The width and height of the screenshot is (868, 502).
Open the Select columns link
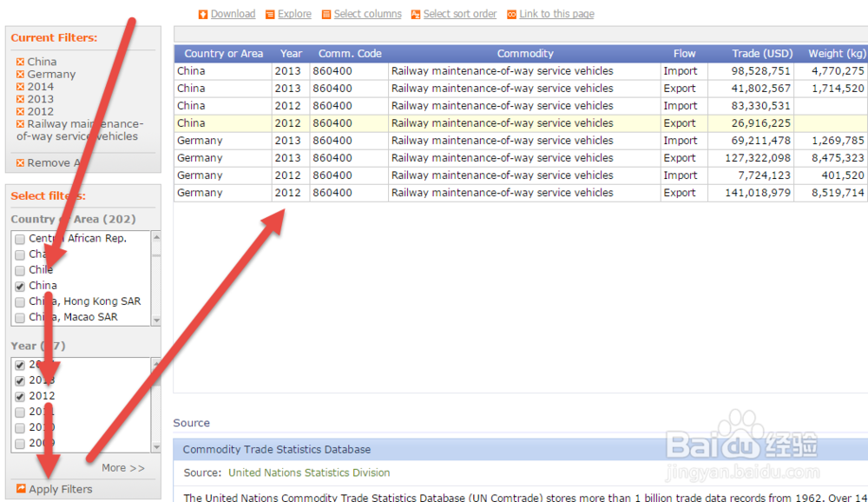(x=367, y=14)
